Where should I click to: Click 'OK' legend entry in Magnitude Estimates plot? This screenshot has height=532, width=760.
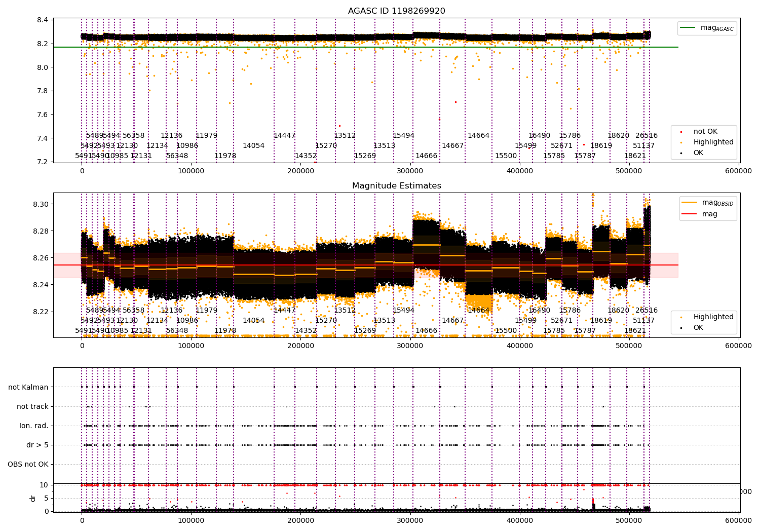tap(692, 328)
